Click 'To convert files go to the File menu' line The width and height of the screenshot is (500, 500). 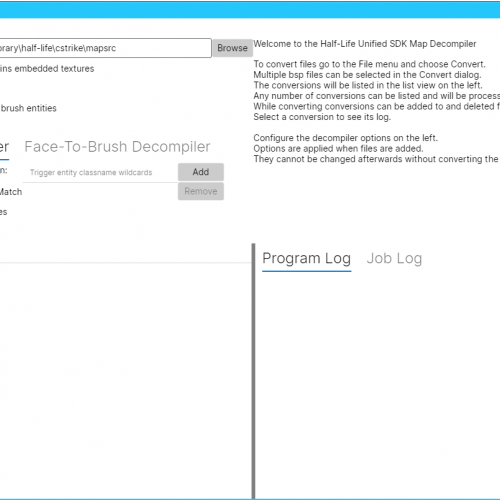369,64
